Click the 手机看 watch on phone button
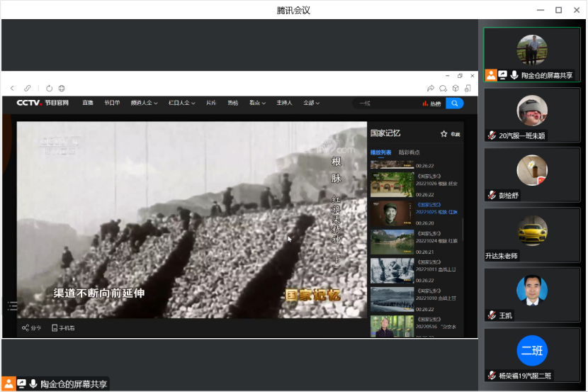Screen dimensions: 588x392 pyautogui.click(x=63, y=327)
